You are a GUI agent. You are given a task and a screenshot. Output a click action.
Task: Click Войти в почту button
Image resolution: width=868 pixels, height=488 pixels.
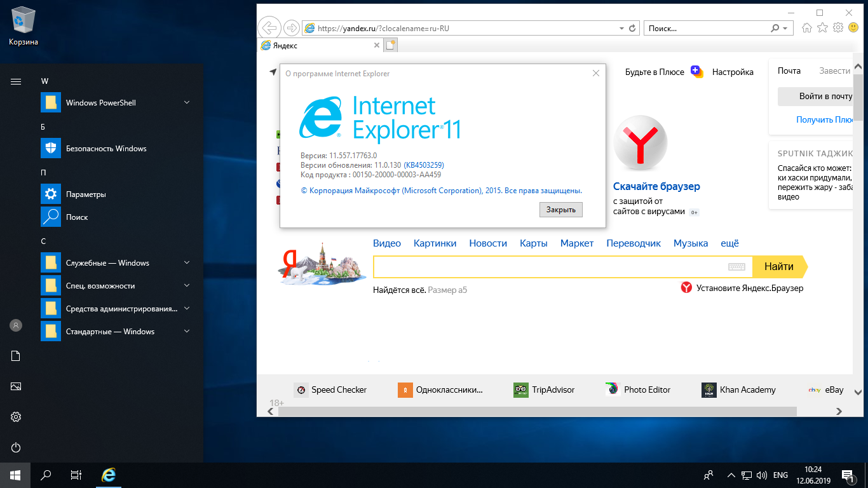[x=817, y=97]
